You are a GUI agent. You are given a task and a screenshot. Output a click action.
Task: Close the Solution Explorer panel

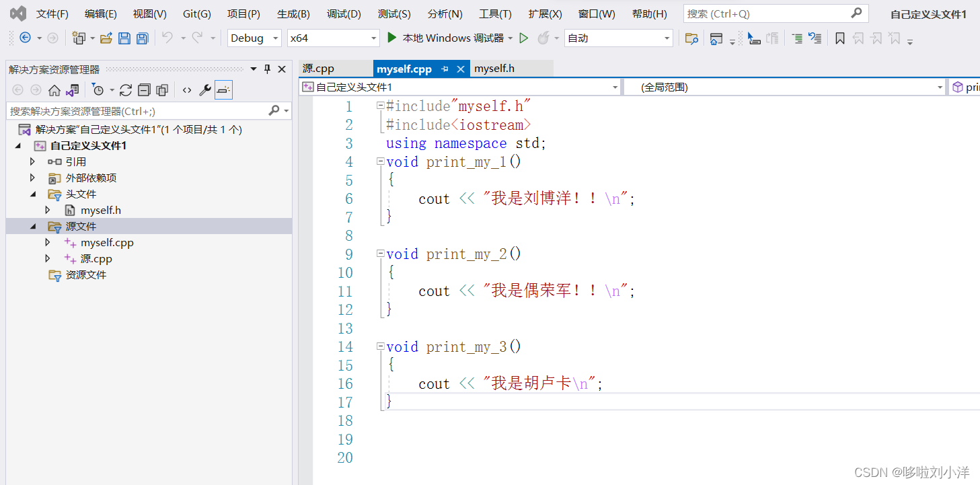click(282, 69)
